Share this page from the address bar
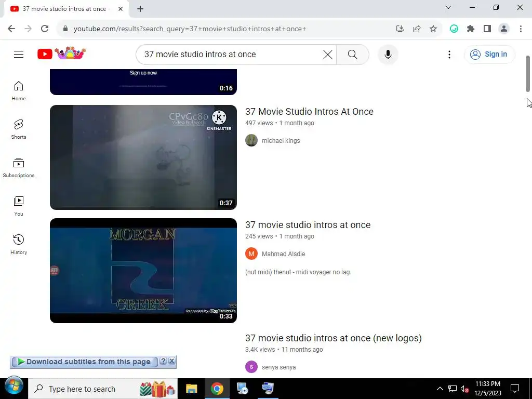 pyautogui.click(x=417, y=29)
